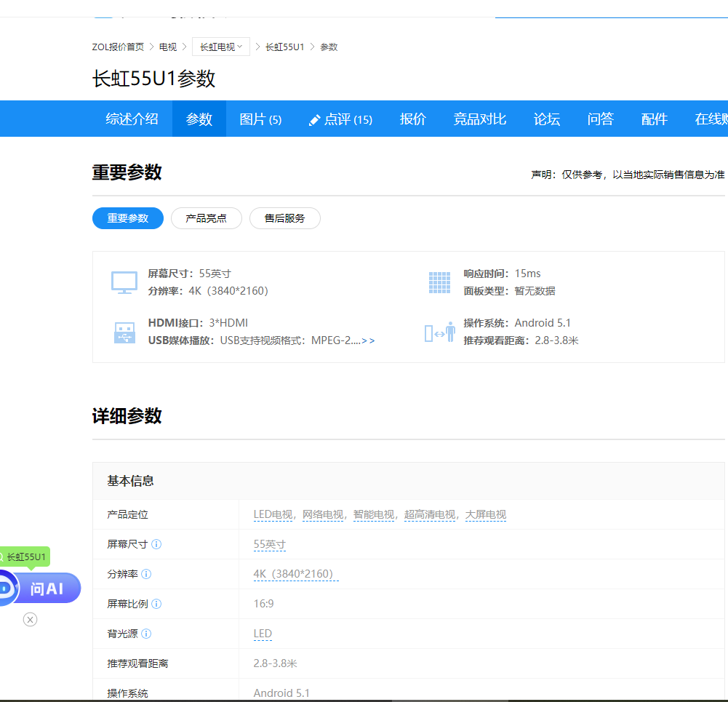Click the 产品定位 table row label
The width and height of the screenshot is (728, 702).
click(x=128, y=514)
